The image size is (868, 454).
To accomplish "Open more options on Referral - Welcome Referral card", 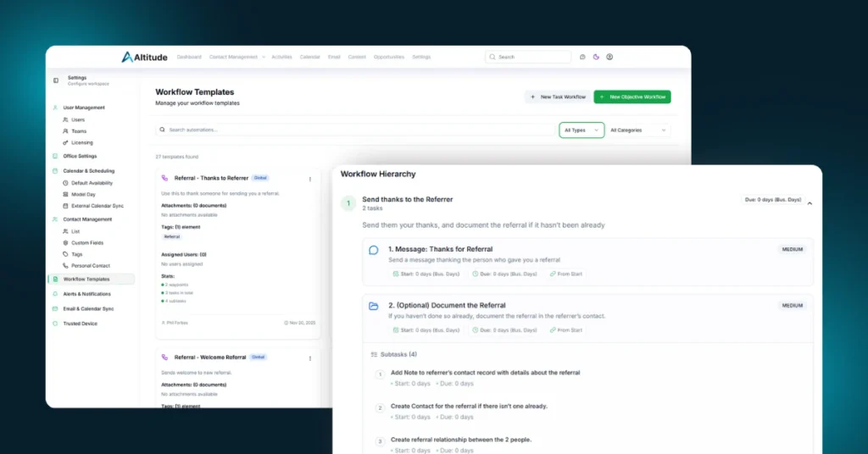I will 310,358.
